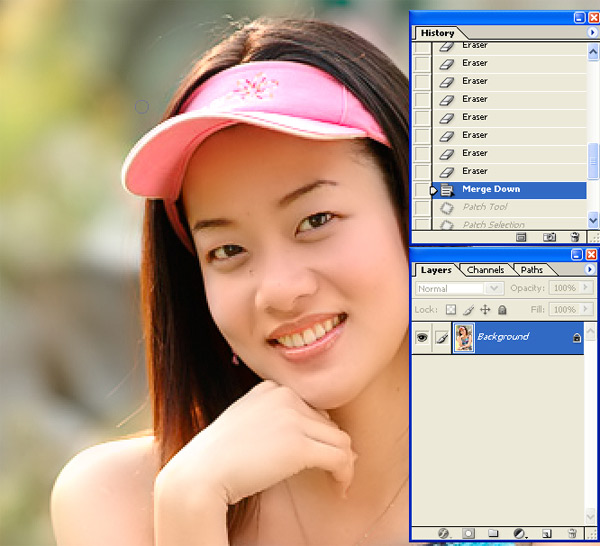Delete layer using Layers panel trash

[572, 533]
